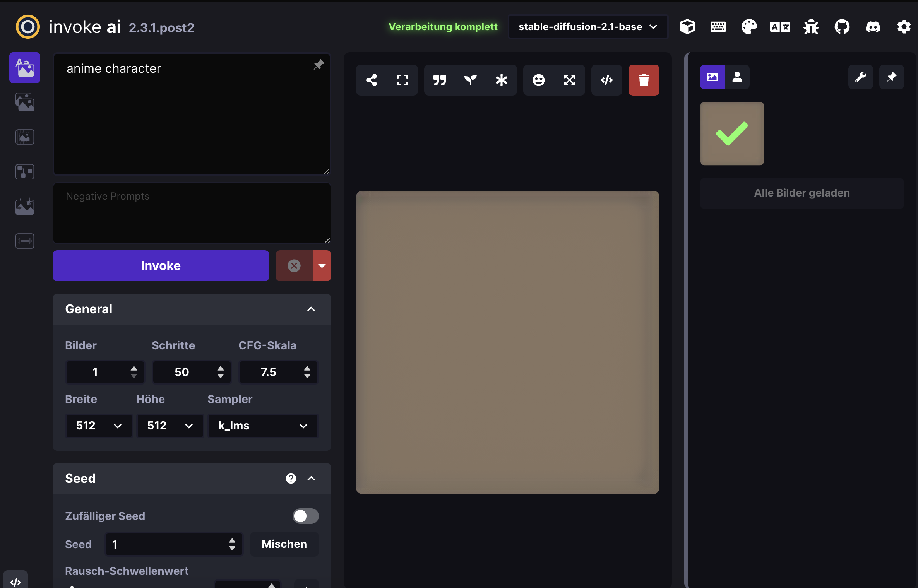Viewport: 918px width, 588px height.
Task: Collapse the General section
Action: pos(311,309)
